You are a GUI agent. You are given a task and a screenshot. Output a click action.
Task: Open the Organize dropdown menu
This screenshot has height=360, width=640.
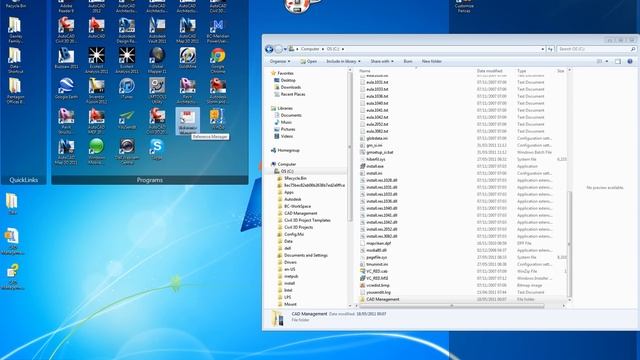tap(280, 61)
